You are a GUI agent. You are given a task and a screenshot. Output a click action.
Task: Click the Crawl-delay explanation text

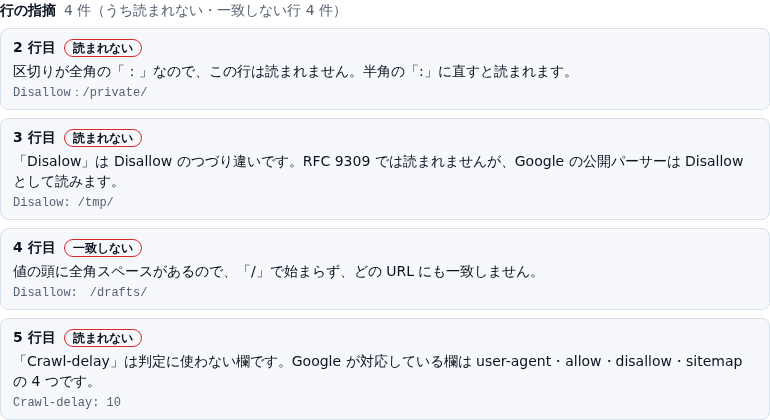point(378,371)
